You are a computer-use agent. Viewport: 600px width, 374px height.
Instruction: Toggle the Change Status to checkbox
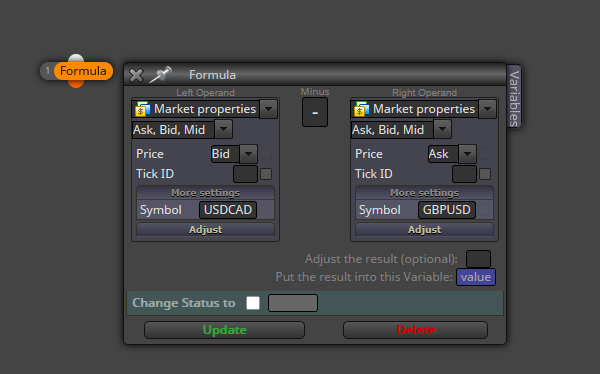click(253, 303)
